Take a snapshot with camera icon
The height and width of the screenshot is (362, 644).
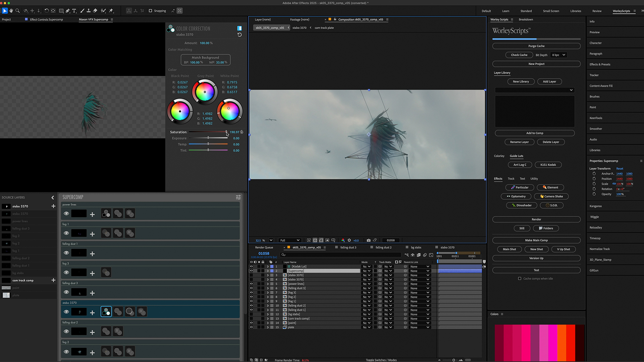(x=369, y=240)
